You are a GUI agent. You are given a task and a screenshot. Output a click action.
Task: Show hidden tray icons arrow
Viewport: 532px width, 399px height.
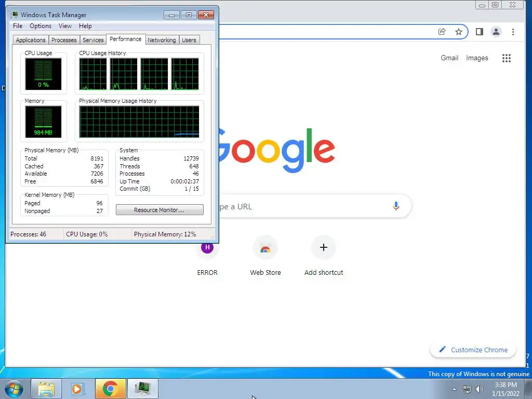(x=454, y=389)
